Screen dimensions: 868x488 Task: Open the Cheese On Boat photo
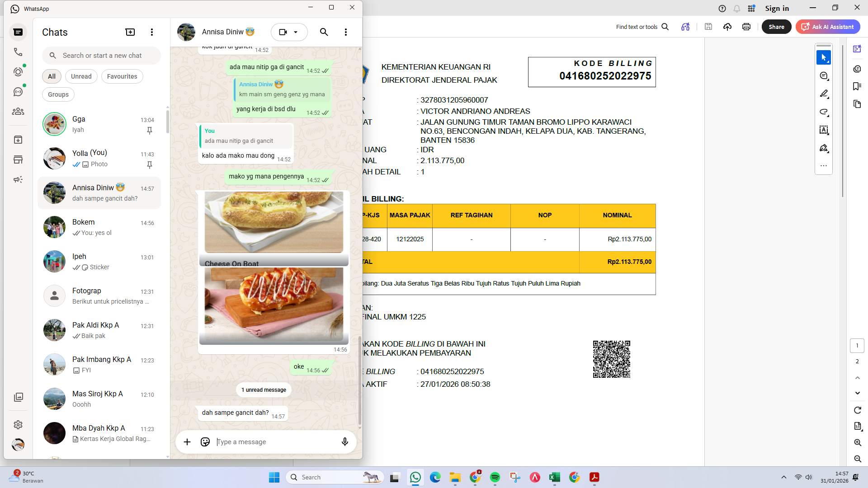(x=274, y=224)
